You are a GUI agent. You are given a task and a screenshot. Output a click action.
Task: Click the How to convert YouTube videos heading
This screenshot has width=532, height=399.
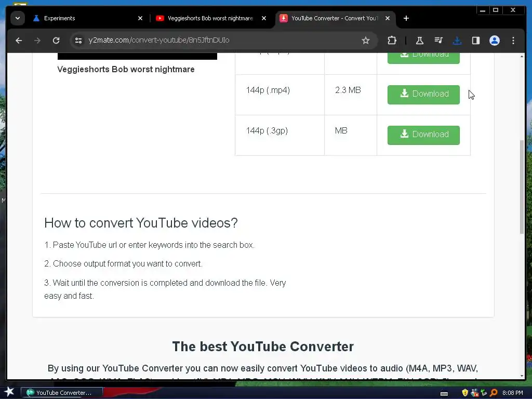click(x=141, y=223)
